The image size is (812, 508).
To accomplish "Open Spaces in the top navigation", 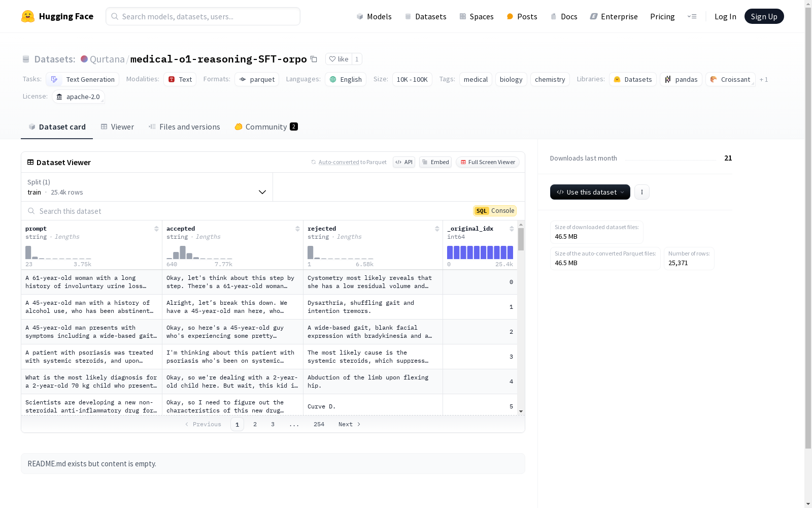I will 477,16.
